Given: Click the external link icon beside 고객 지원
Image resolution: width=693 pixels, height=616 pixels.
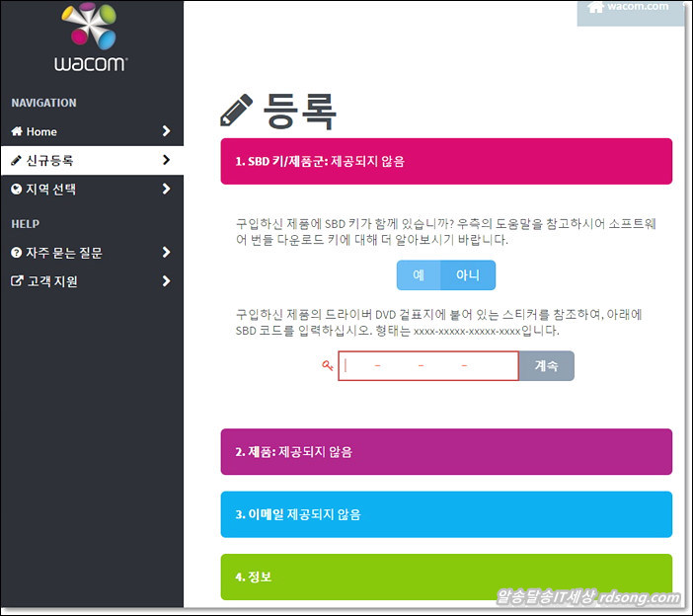Looking at the screenshot, I should coord(17,281).
